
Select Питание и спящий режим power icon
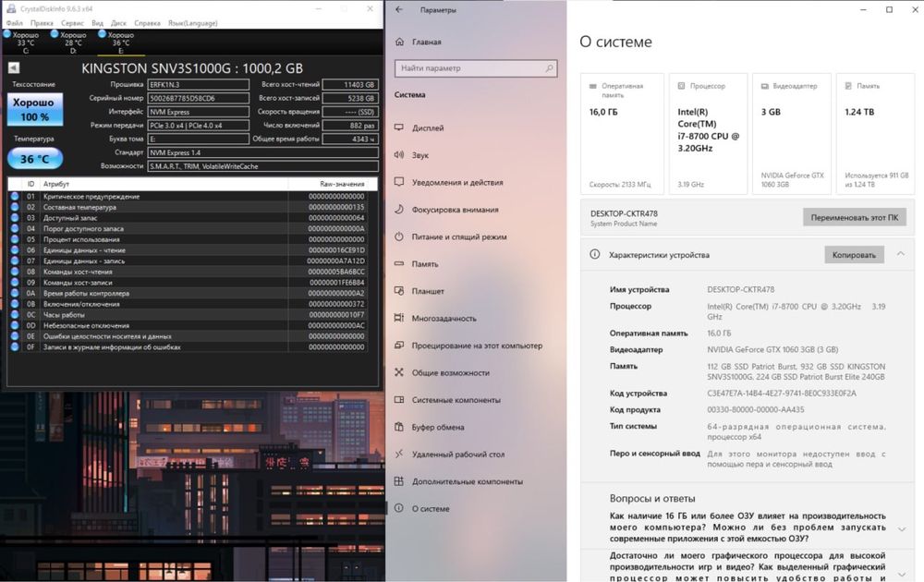(x=399, y=236)
